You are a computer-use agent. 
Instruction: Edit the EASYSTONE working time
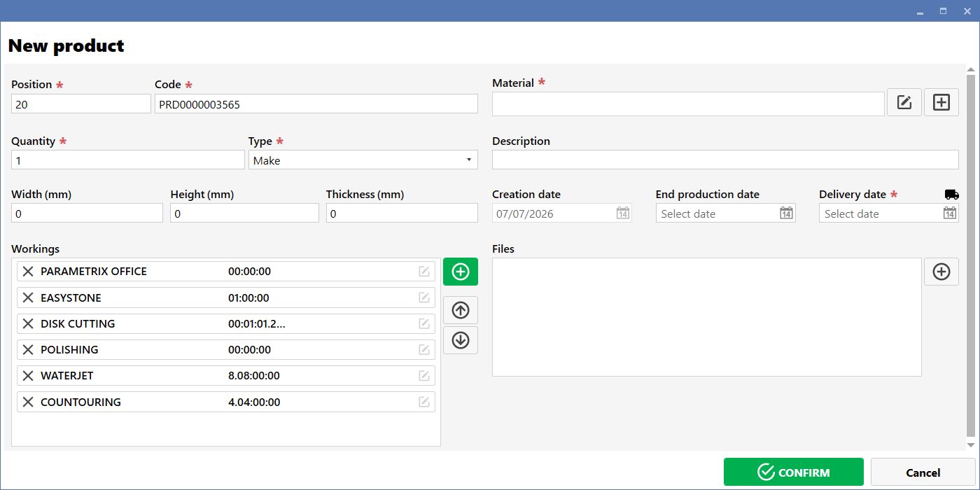coord(424,297)
